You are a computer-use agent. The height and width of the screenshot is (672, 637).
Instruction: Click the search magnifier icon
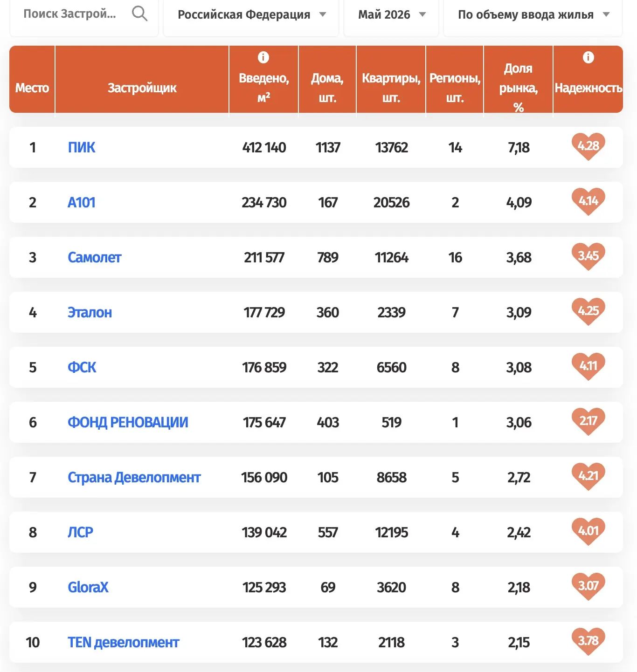point(139,14)
